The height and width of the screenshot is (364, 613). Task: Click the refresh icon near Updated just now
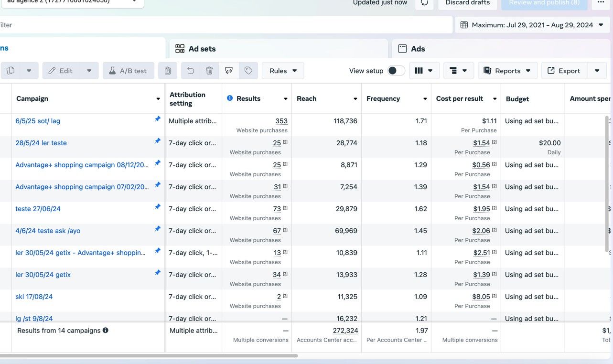pos(424,3)
